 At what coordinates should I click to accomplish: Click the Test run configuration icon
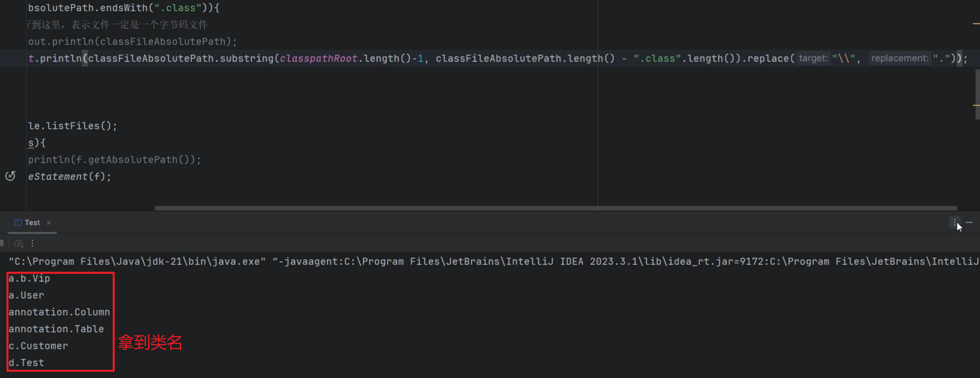tap(18, 222)
